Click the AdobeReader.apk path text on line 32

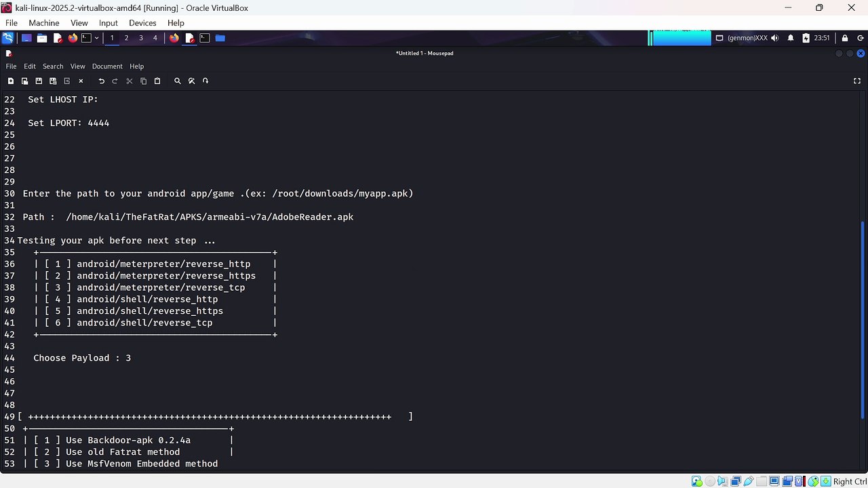pyautogui.click(x=210, y=217)
